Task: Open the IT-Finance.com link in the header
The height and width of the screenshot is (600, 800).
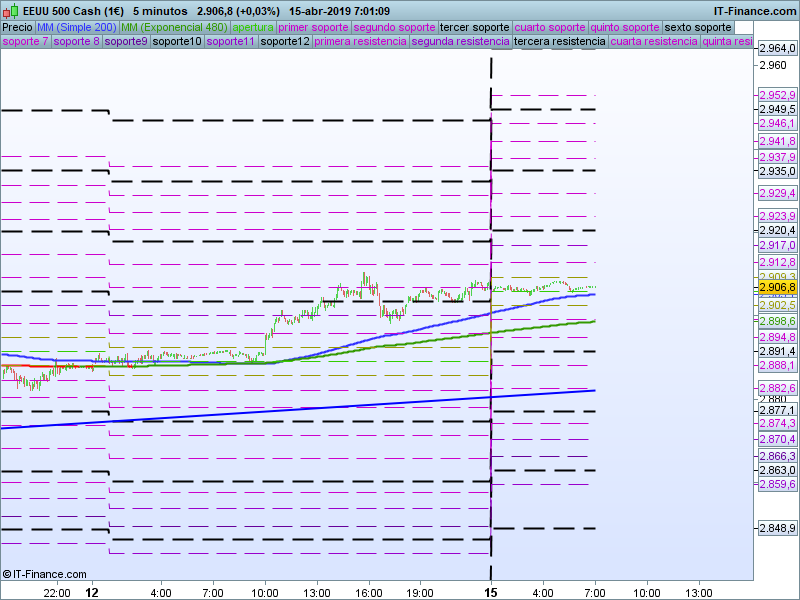Action: point(755,11)
